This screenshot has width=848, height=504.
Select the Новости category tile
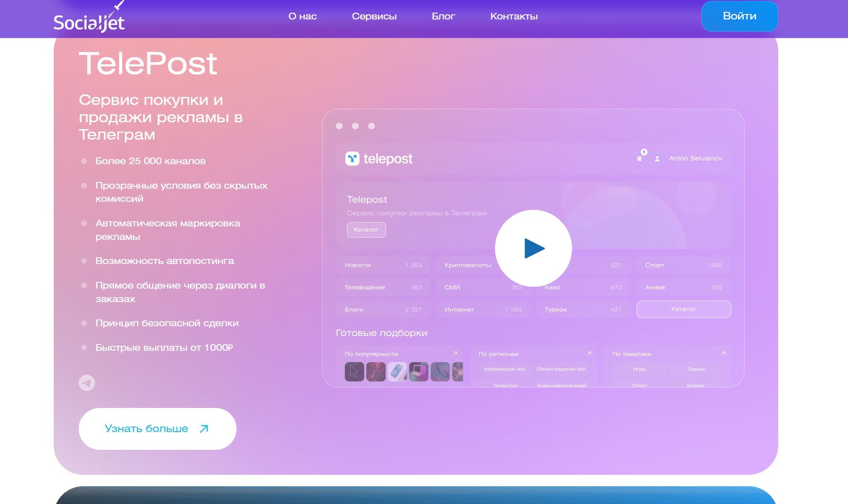[383, 265]
